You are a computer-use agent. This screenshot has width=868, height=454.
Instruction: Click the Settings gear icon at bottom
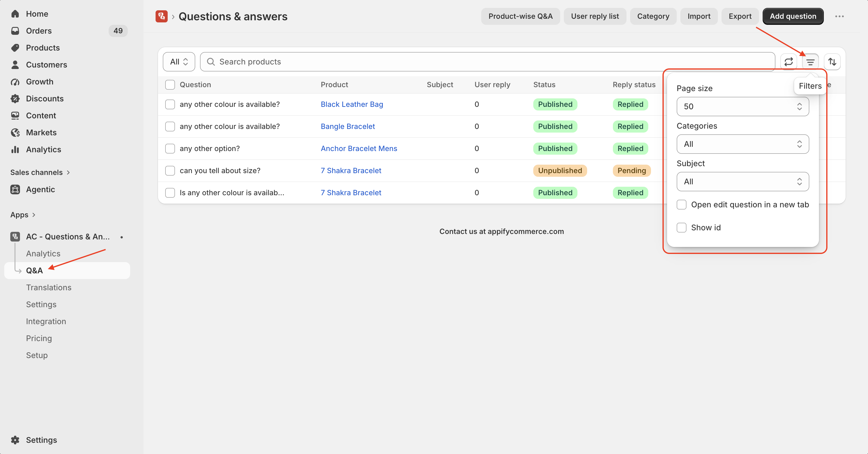coord(15,440)
